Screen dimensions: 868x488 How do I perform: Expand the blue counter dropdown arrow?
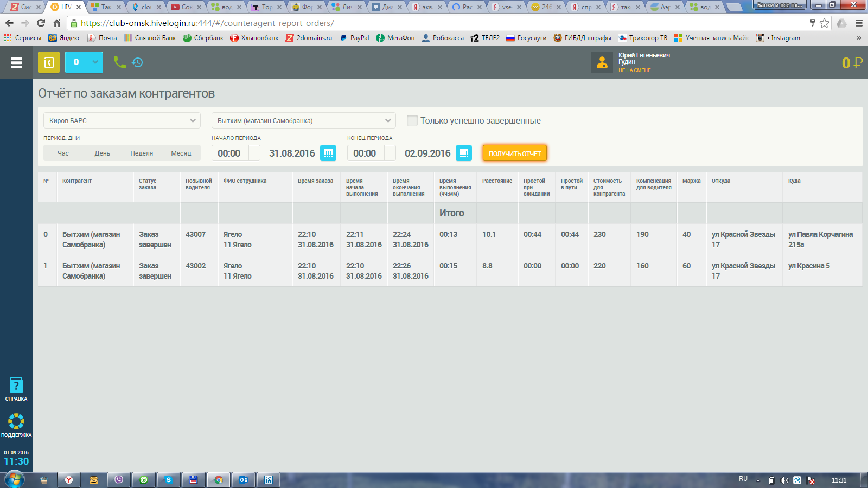pos(95,62)
